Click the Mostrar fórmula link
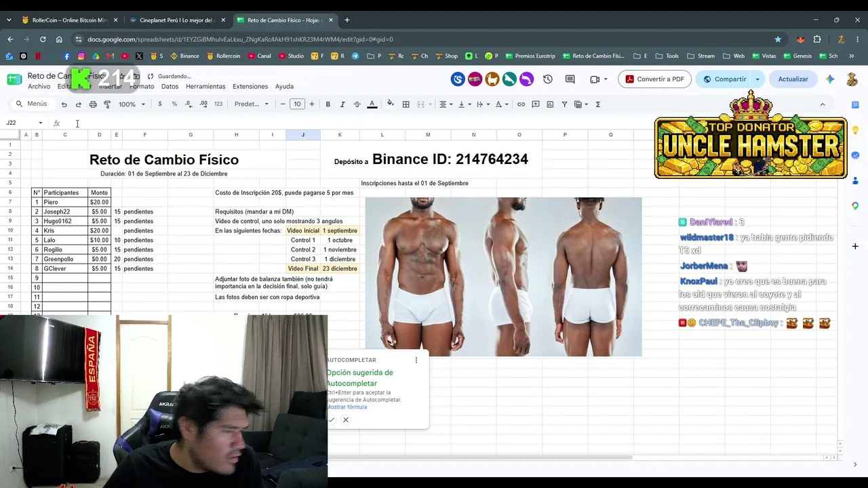This screenshot has height=488, width=868. 347,407
